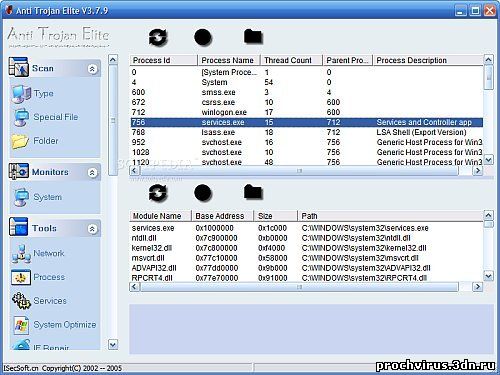Open the IE Repair icon

click(x=21, y=344)
